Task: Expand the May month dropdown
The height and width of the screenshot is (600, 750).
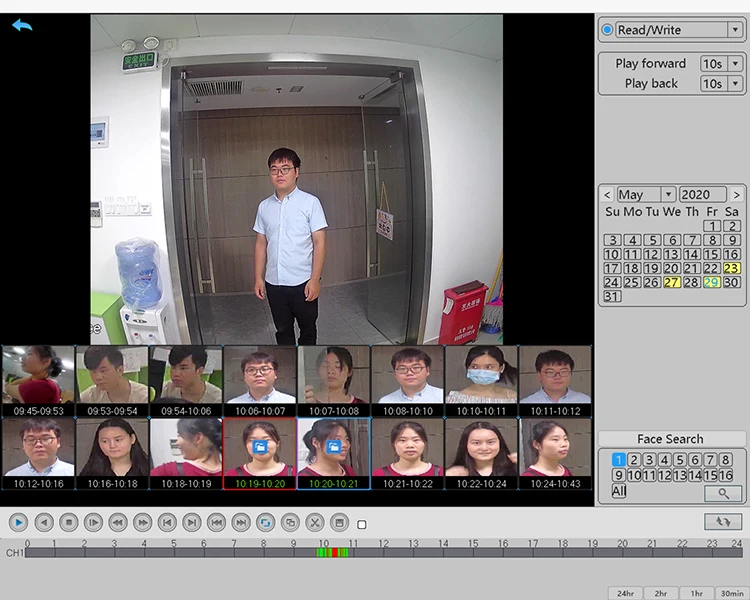Action: [645, 195]
